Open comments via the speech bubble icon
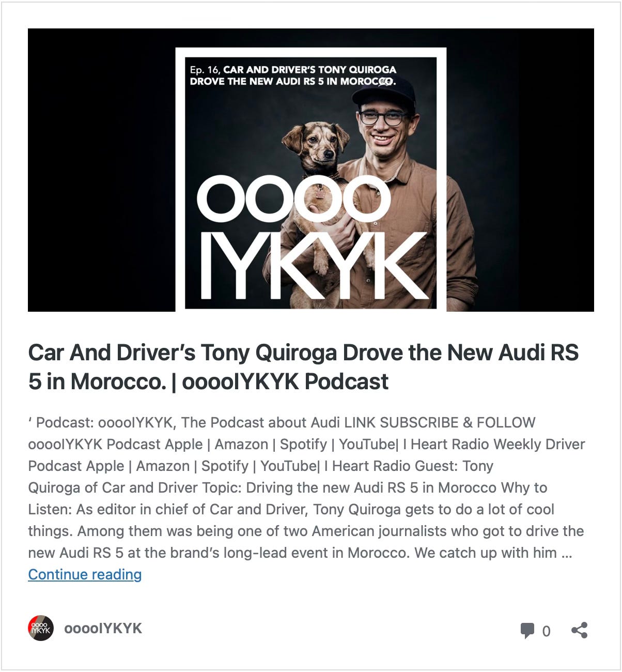The height and width of the screenshot is (672, 622). [527, 631]
